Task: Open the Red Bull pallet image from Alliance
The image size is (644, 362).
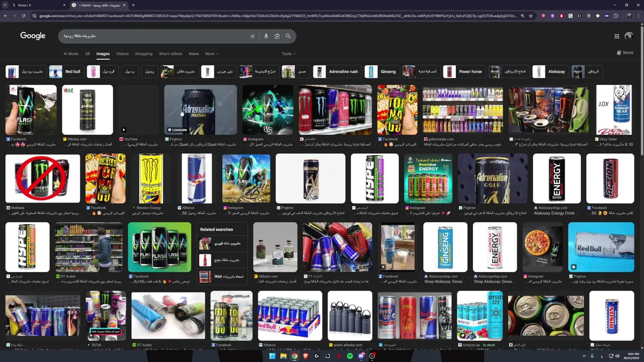Action: coord(290,316)
